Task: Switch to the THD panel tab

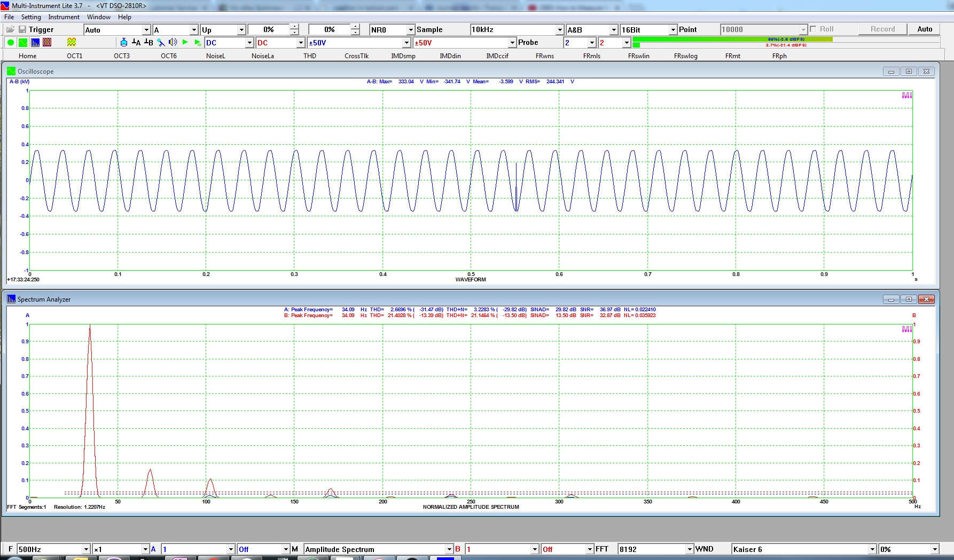Action: coord(310,56)
